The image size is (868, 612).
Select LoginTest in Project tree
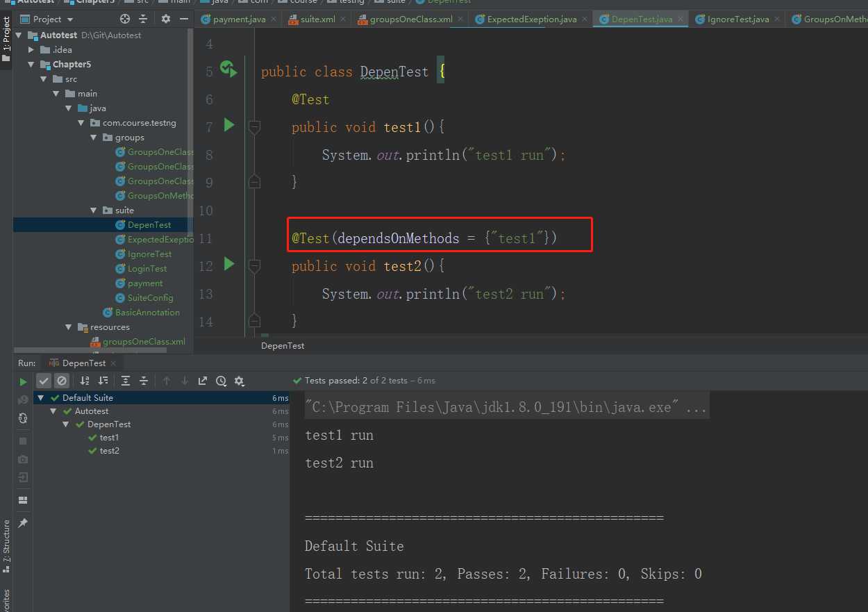[147, 269]
